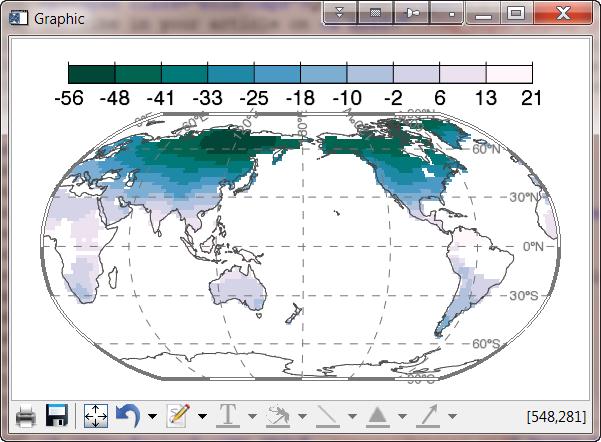The width and height of the screenshot is (601, 442).
Task: Save the graphic with floppy disk icon
Action: (57, 416)
